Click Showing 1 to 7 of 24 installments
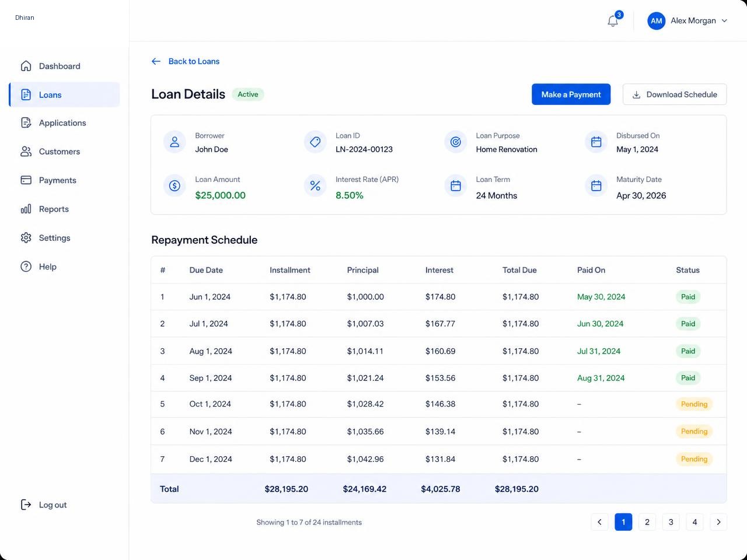747x560 pixels. tap(309, 522)
